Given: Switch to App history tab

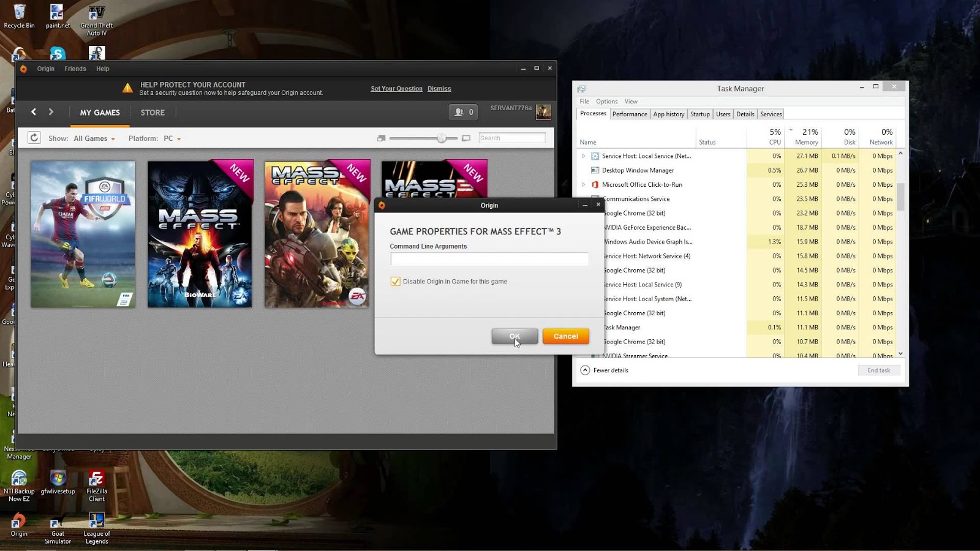Looking at the screenshot, I should 669,114.
